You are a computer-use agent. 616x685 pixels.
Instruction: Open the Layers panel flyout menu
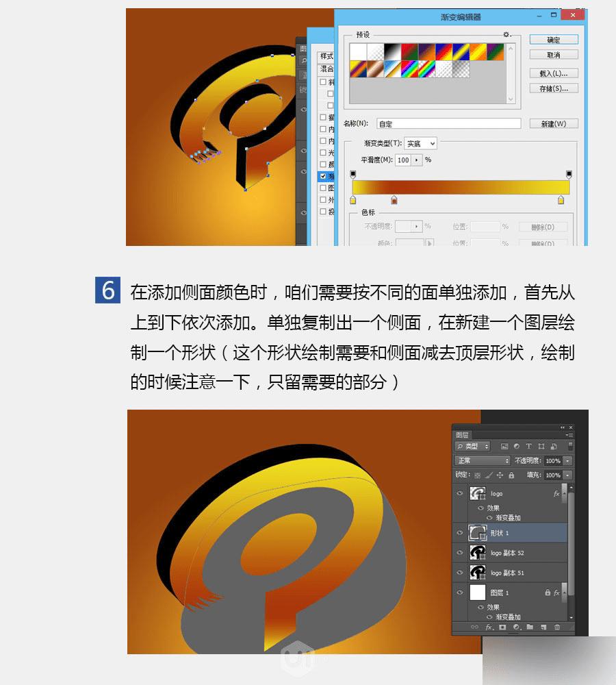click(x=568, y=434)
